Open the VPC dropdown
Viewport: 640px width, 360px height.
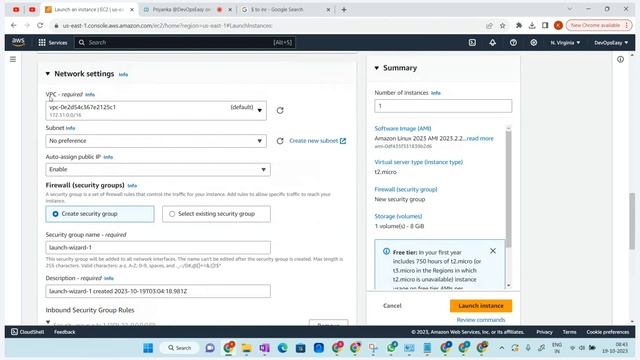coord(156,111)
